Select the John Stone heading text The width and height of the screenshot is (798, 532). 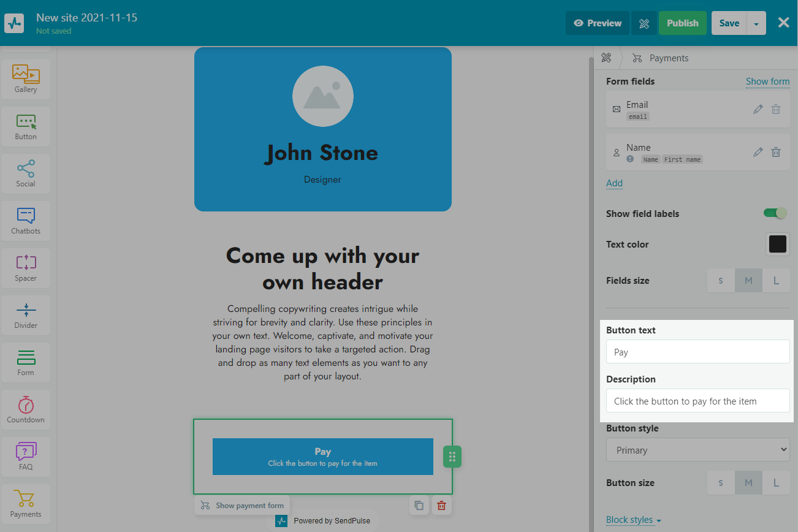(x=322, y=153)
